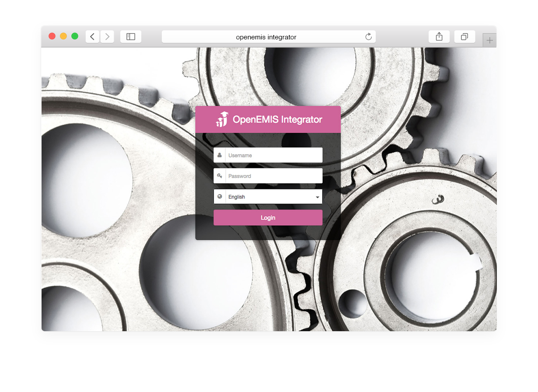
Task: Click the globe icon beside language
Action: [220, 196]
